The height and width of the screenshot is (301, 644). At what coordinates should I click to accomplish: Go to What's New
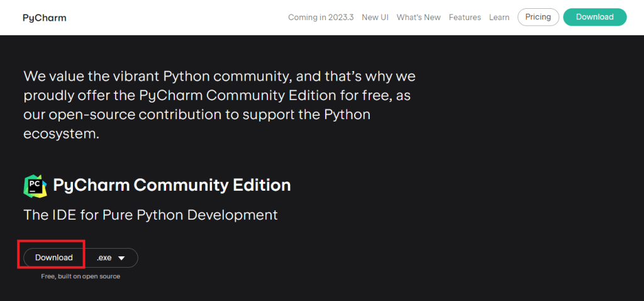(418, 17)
